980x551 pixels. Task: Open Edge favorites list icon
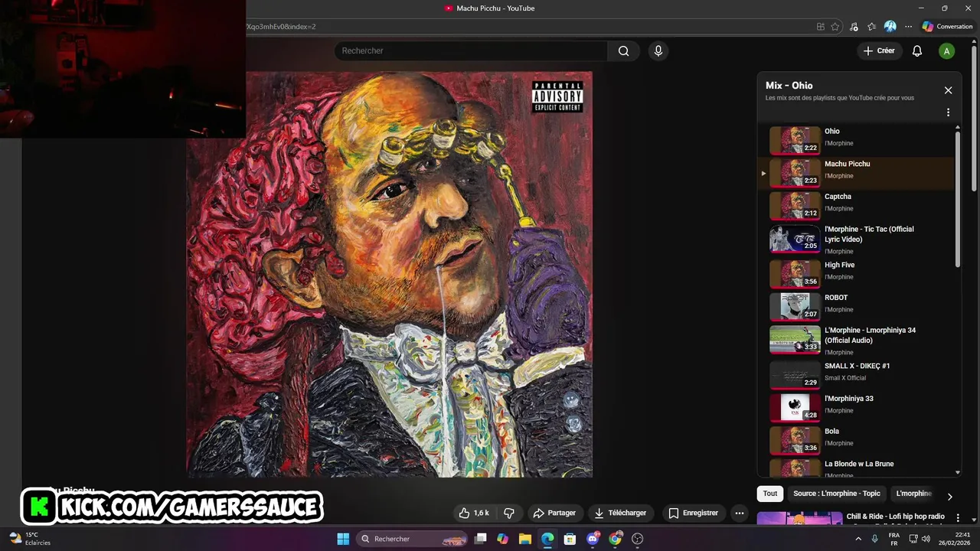871,27
